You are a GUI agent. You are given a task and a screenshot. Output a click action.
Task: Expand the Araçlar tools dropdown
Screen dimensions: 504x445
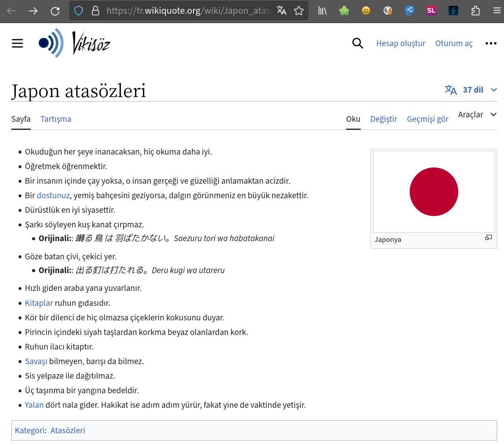[x=477, y=114]
